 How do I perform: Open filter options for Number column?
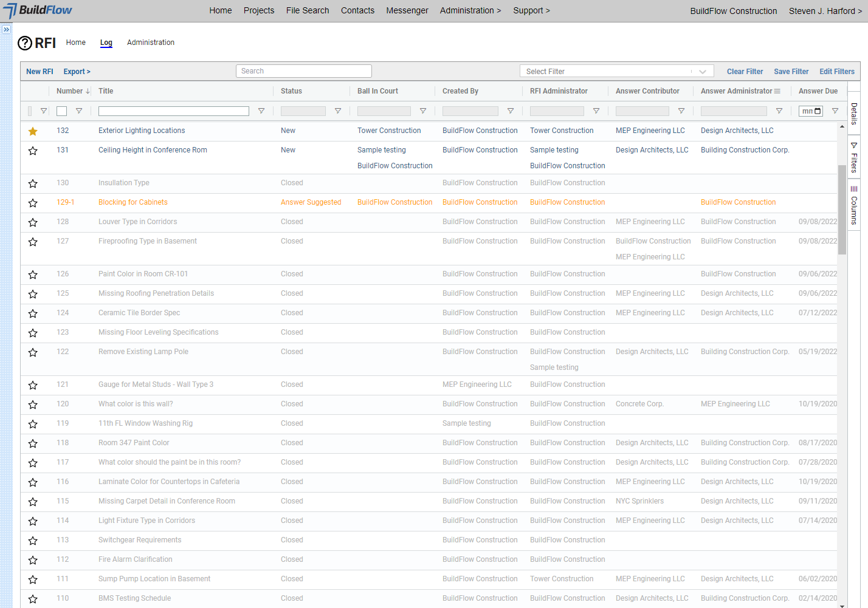(x=79, y=111)
